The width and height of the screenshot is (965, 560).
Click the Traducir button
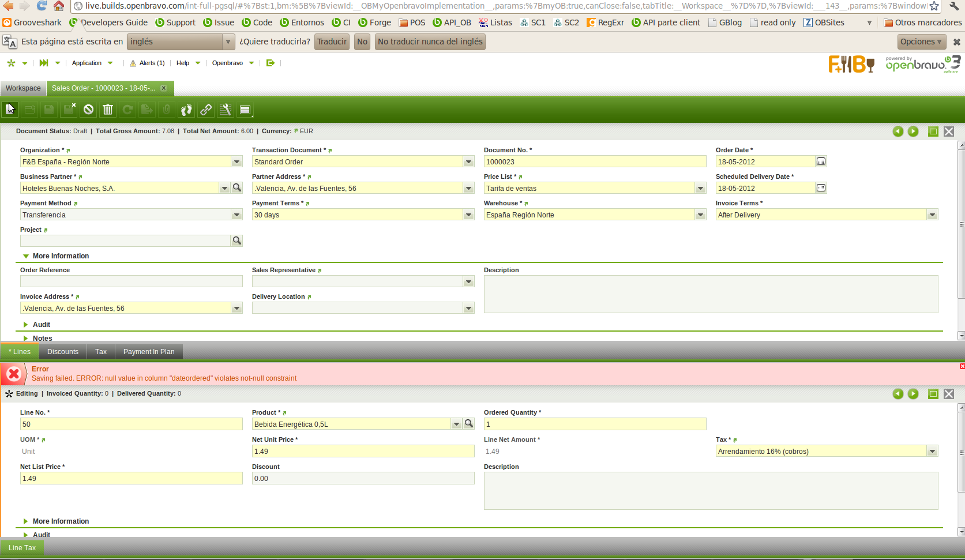coord(332,42)
